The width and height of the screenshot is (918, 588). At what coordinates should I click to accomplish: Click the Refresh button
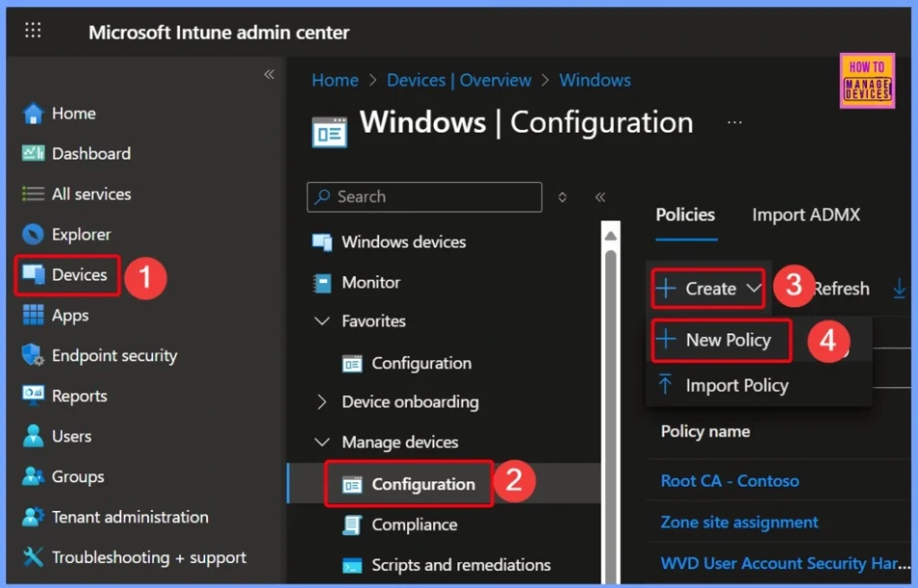[841, 288]
